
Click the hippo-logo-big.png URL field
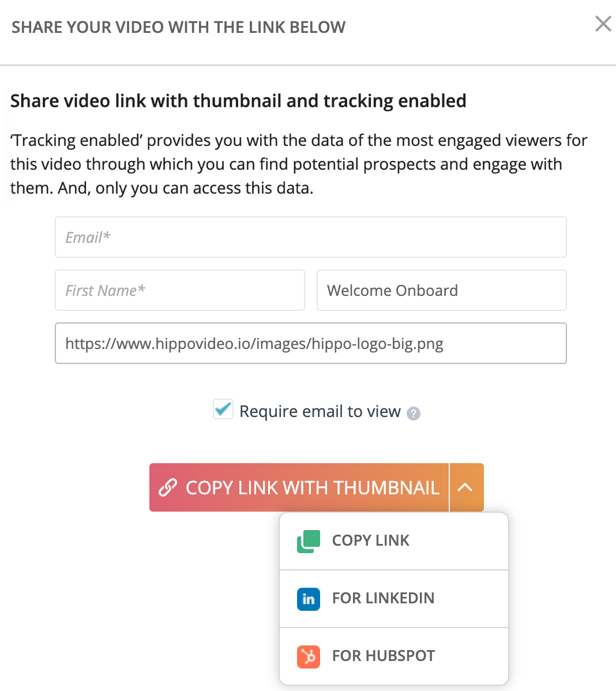[311, 343]
